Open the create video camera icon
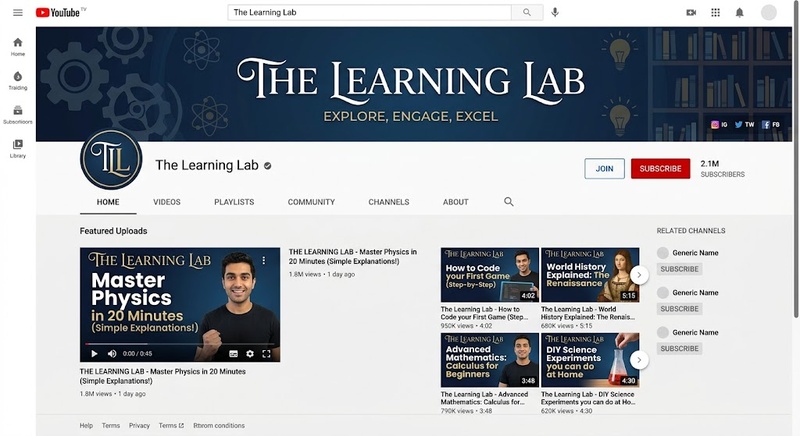800x436 pixels. [x=691, y=13]
